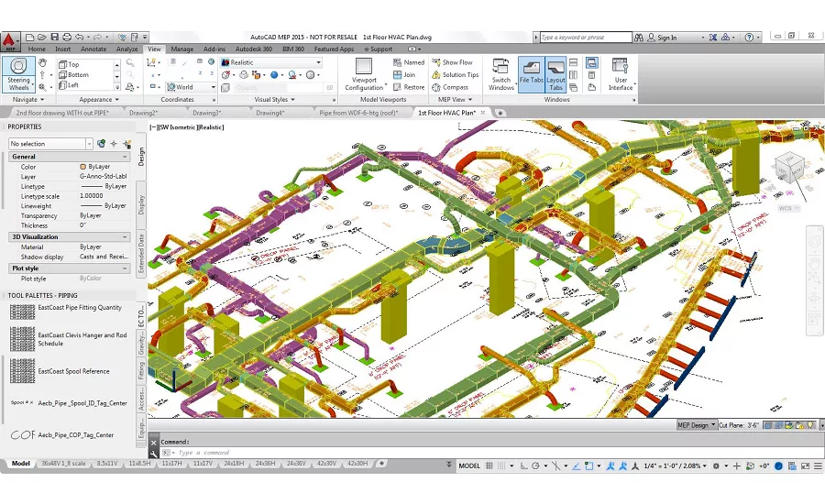Select the Pan hand tool

point(42,62)
